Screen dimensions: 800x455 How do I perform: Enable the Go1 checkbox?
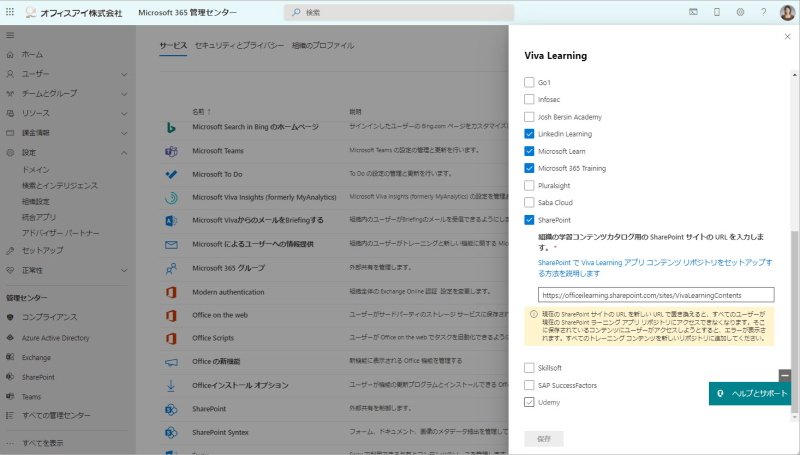[x=529, y=82]
